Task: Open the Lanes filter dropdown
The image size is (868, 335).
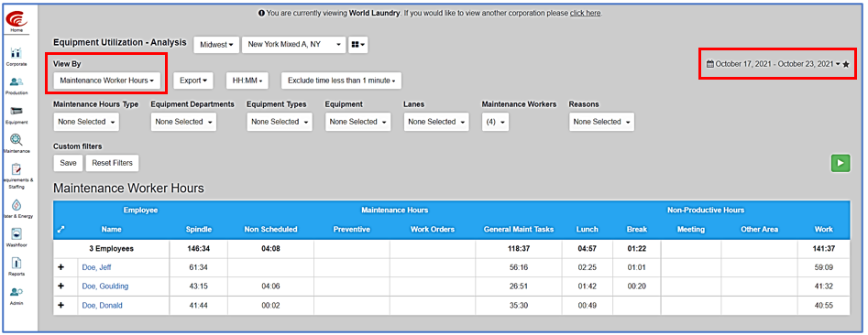Action: point(436,122)
